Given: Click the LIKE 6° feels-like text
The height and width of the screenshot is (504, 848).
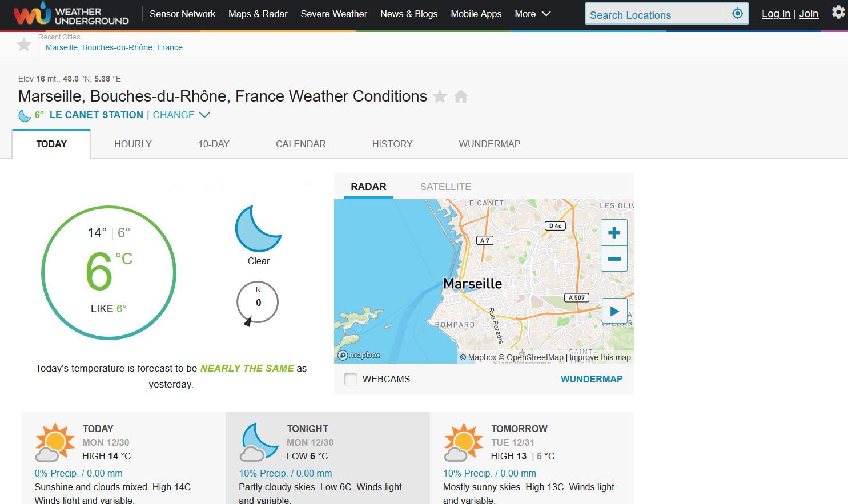Looking at the screenshot, I should click(108, 308).
